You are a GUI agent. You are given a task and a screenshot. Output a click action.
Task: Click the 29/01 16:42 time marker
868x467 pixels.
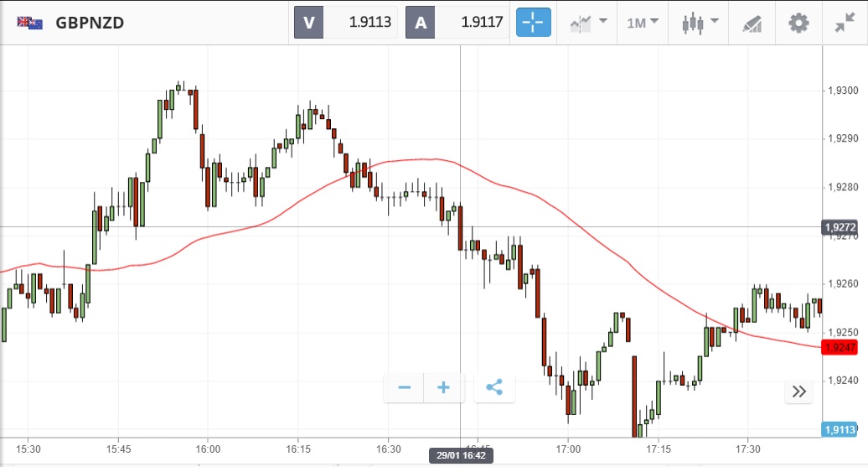[x=461, y=455]
